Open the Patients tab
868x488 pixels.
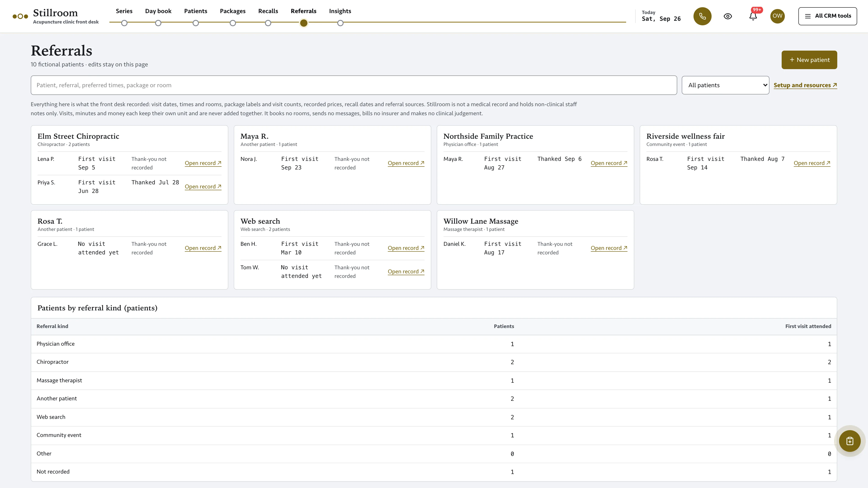click(x=196, y=11)
